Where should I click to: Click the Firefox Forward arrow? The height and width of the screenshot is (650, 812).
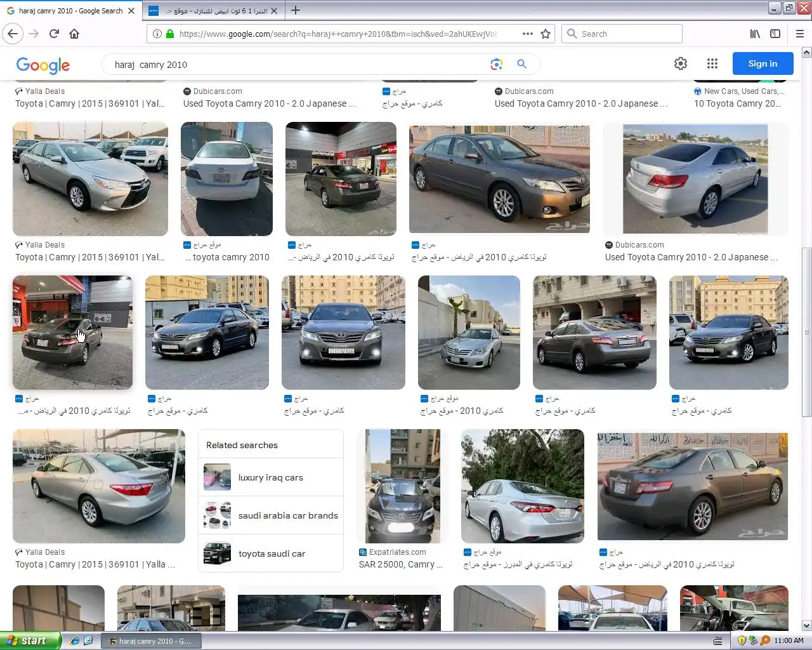(x=34, y=34)
